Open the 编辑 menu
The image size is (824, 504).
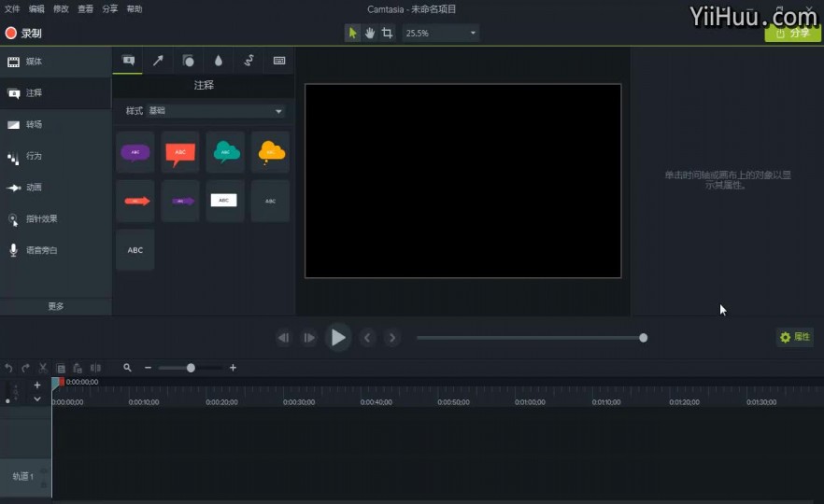(36, 9)
